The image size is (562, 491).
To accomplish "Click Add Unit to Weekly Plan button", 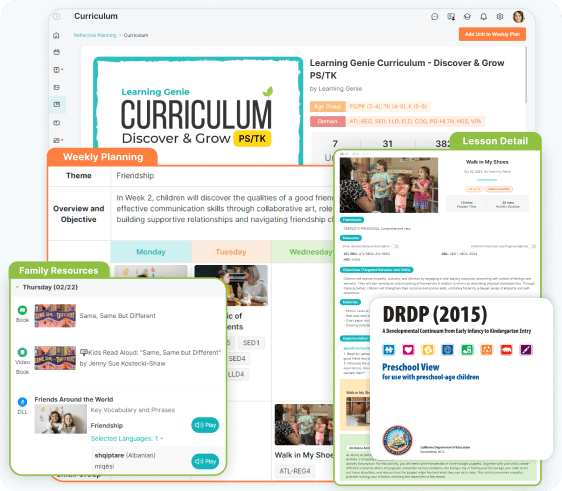I will point(492,34).
